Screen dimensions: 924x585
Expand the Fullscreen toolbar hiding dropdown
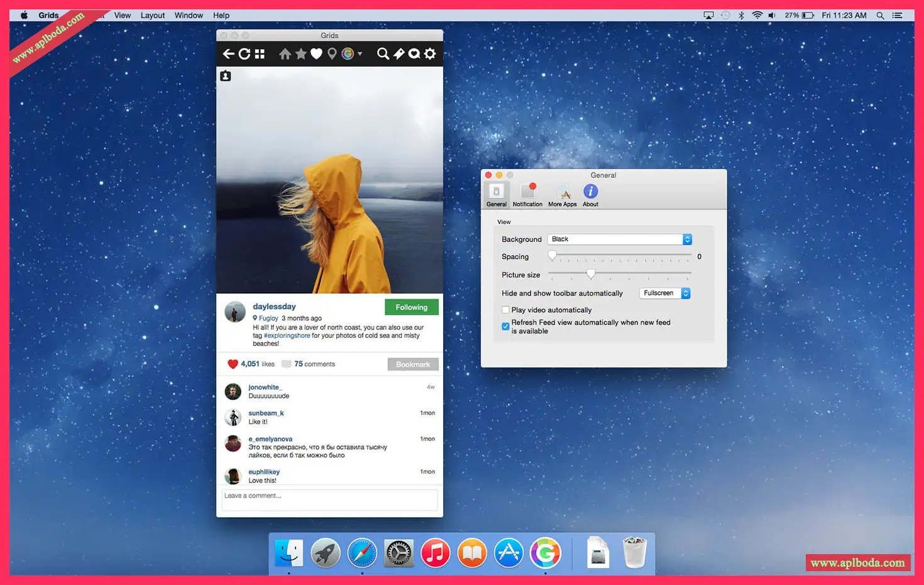point(664,293)
